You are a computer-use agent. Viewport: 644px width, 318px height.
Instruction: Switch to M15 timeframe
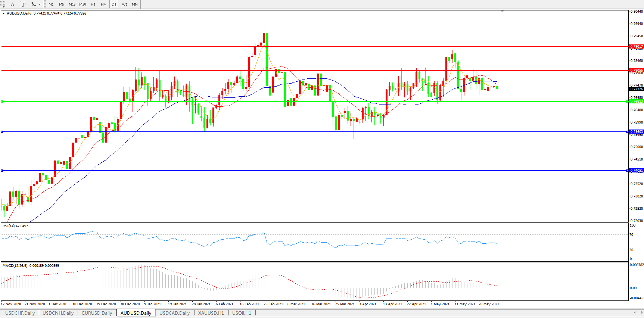(72, 4)
